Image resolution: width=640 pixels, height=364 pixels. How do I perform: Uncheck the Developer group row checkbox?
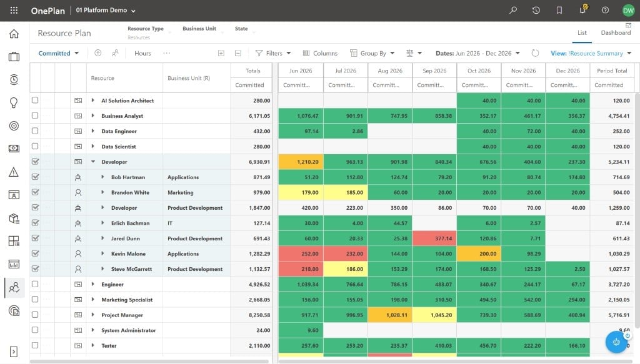[x=35, y=162]
